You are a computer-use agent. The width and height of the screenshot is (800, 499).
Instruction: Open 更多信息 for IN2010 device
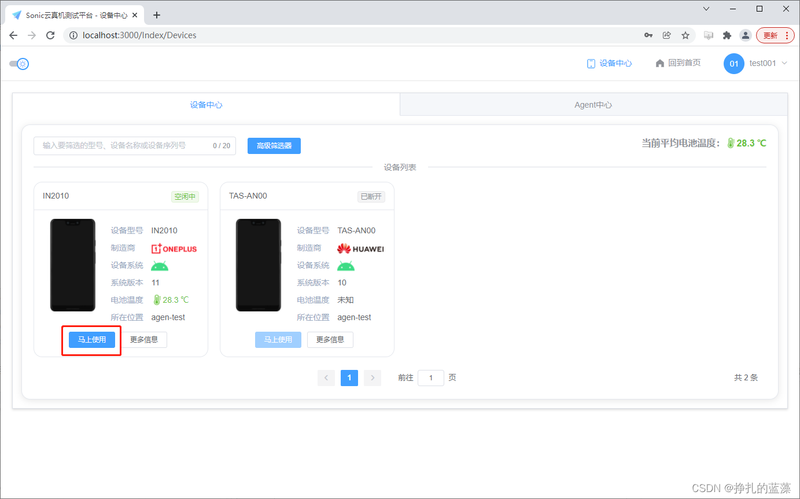(x=144, y=339)
